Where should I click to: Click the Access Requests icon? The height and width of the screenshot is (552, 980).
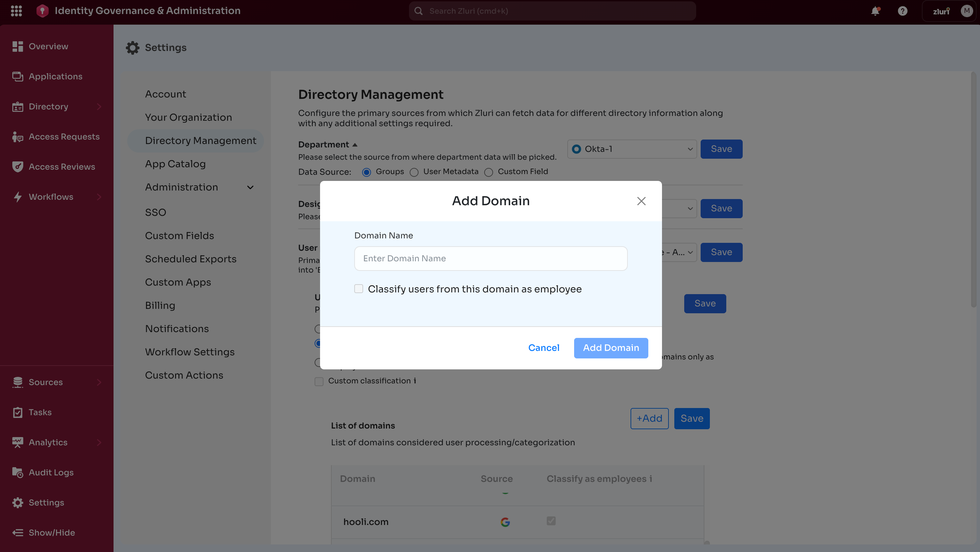[17, 136]
